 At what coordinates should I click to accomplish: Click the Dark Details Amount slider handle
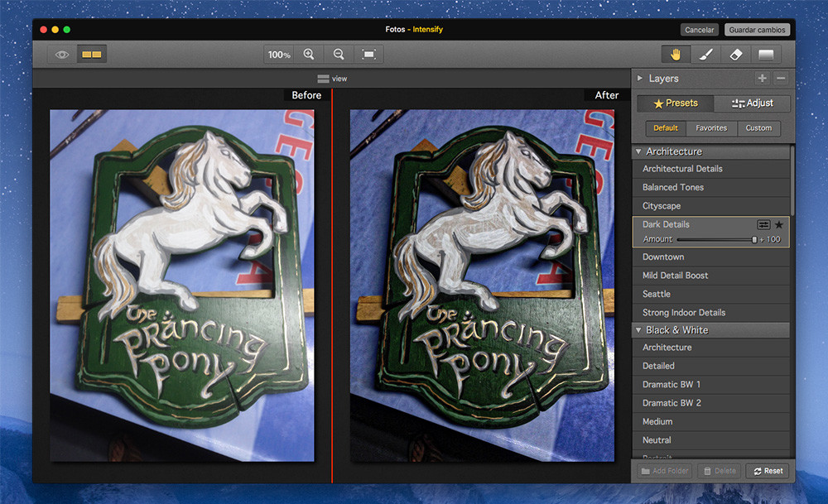pos(754,240)
